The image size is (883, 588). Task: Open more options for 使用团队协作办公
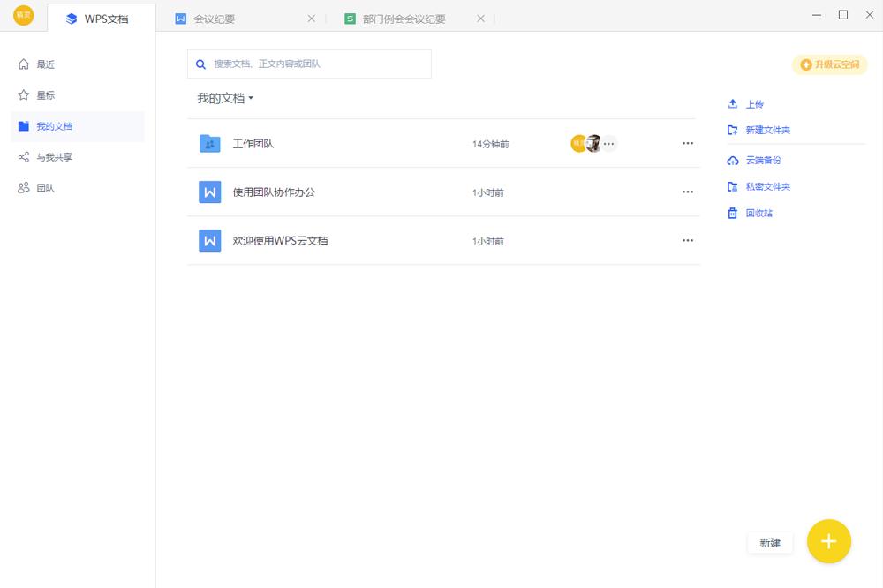click(688, 192)
